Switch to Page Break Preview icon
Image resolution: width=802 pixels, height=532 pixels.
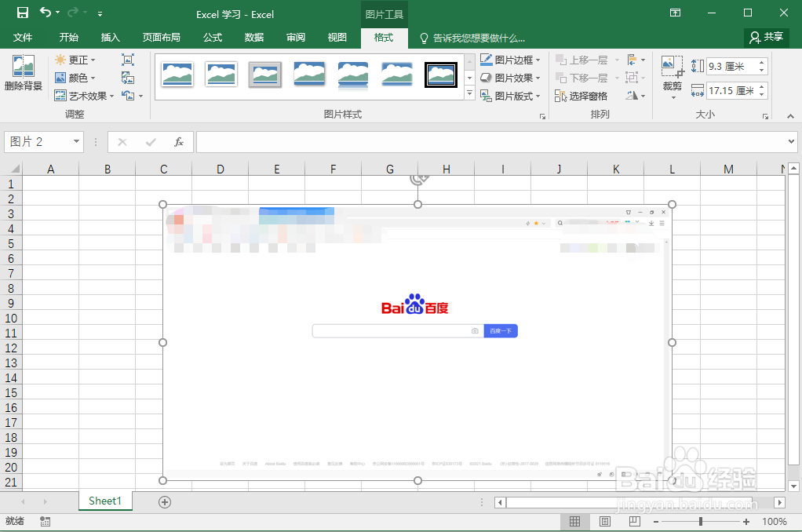[634, 521]
